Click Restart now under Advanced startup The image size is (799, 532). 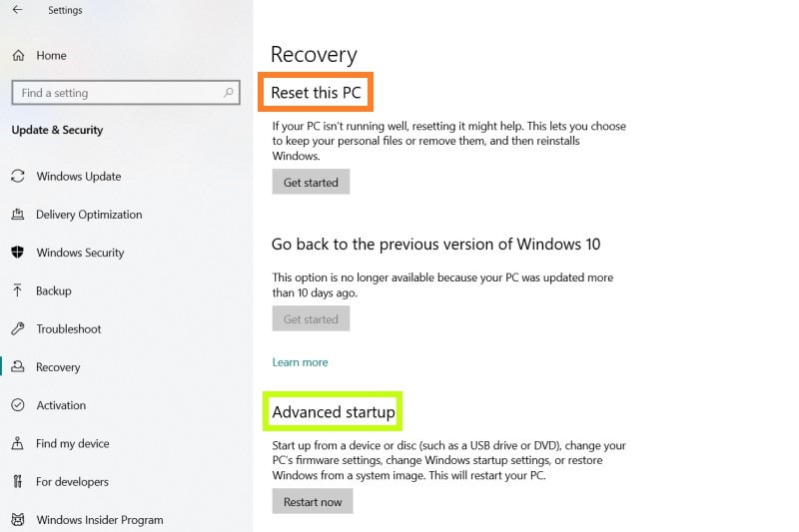tap(313, 501)
